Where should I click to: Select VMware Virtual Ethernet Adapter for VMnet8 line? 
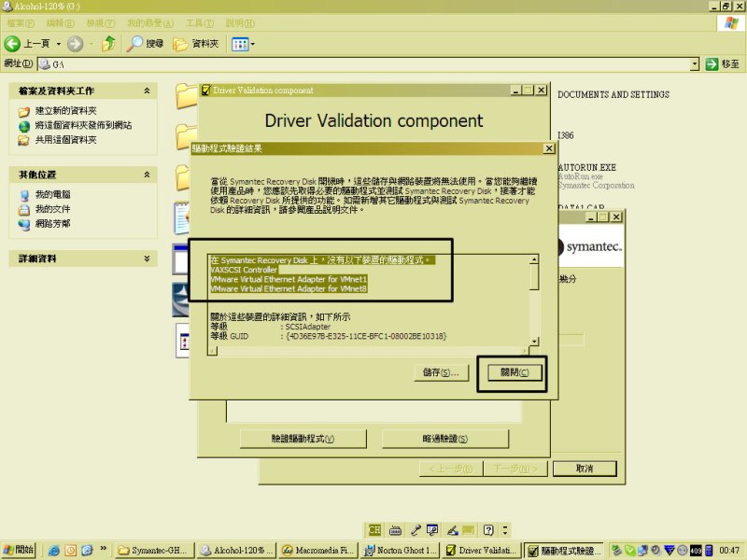[289, 289]
